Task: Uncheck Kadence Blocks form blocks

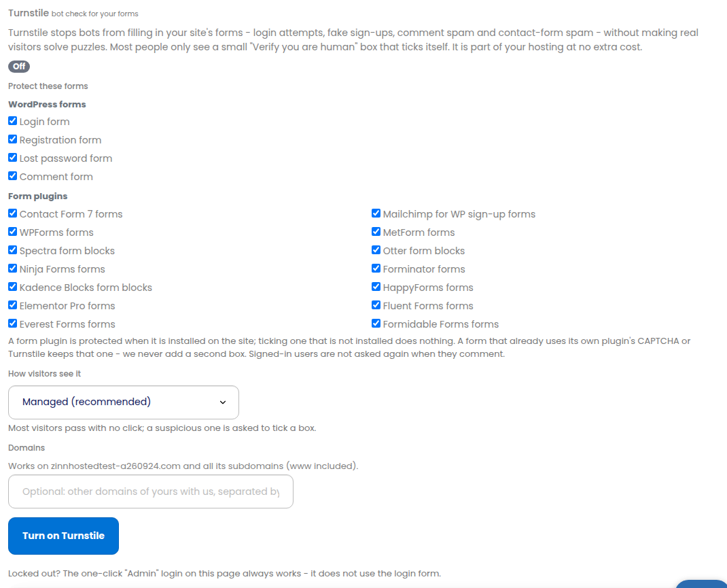Action: point(12,287)
